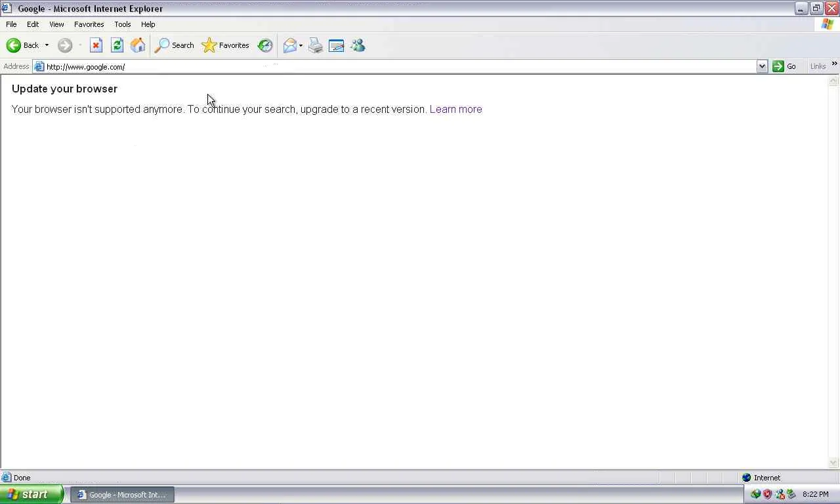The height and width of the screenshot is (504, 840).
Task: Click the Internet zone globe in the status bar
Action: [x=746, y=478]
